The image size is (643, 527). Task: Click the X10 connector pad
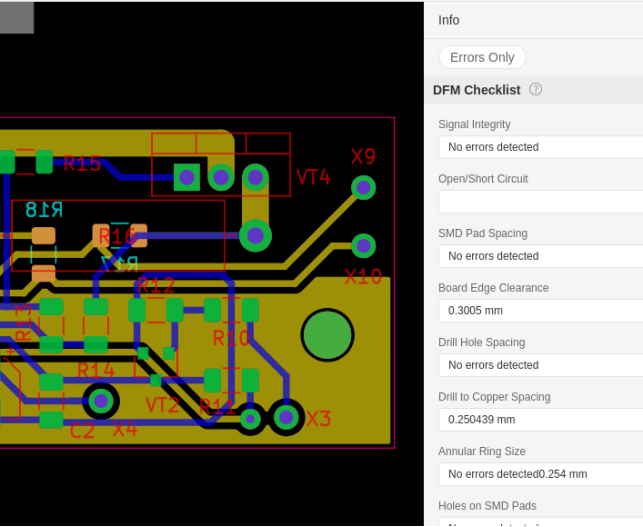pyautogui.click(x=364, y=245)
